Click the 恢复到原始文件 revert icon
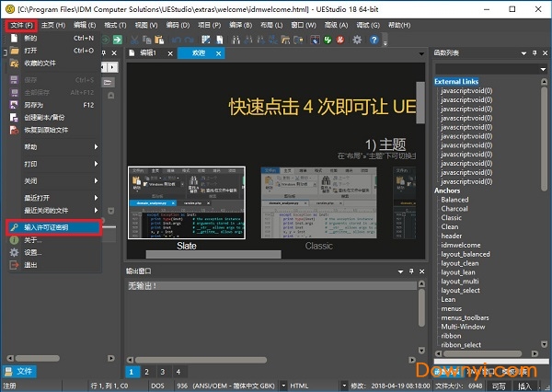 coord(14,130)
